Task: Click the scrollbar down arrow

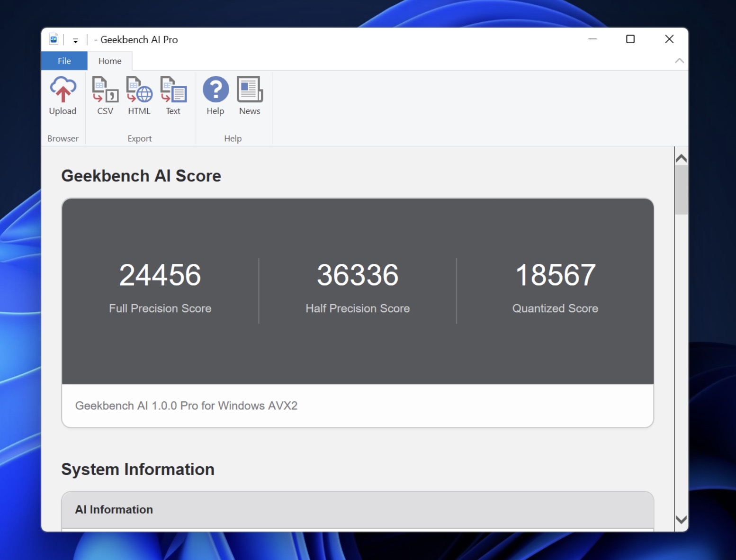Action: [681, 519]
